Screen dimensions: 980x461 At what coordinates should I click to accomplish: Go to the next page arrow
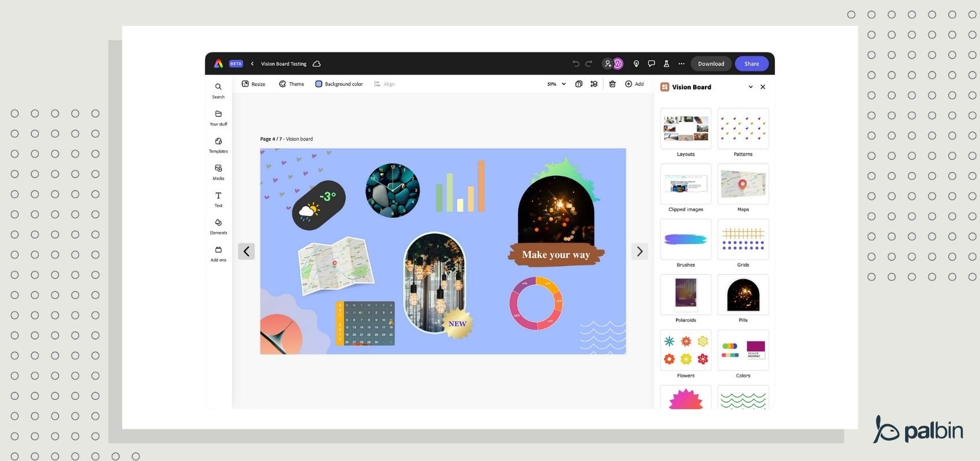[x=639, y=251]
